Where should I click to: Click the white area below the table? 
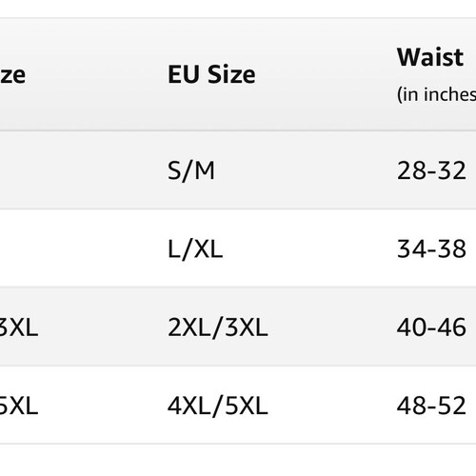click(238, 460)
